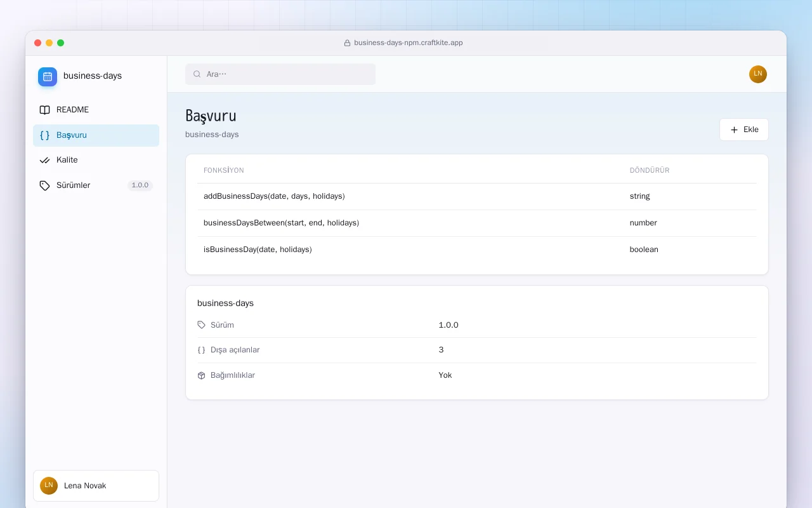Click the Sürümler tag icon
The width and height of the screenshot is (812, 508).
pos(44,185)
